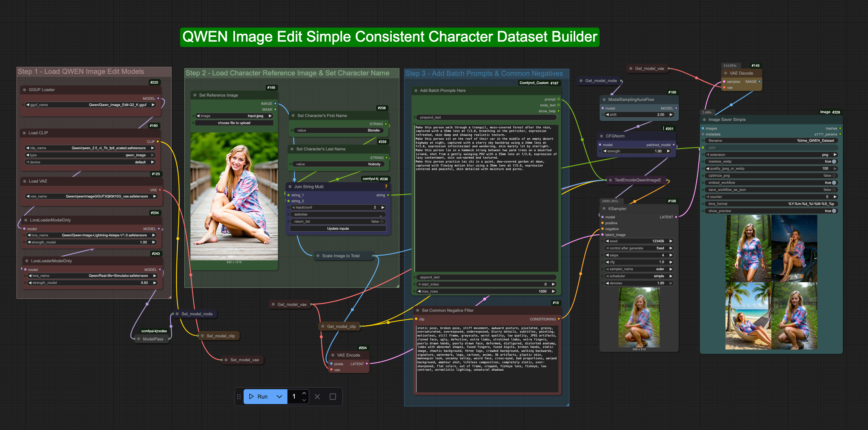Image resolution: width=868 pixels, height=430 pixels.
Task: Toggle the lossless_webp switch
Action: coord(834,161)
